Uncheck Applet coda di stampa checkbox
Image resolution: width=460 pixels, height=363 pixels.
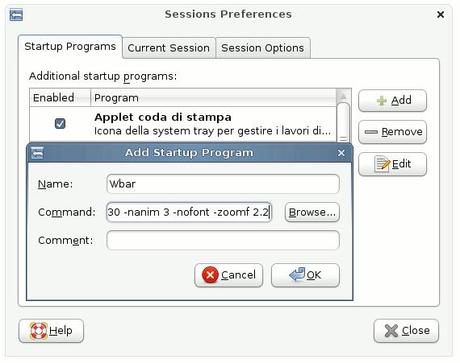[60, 124]
